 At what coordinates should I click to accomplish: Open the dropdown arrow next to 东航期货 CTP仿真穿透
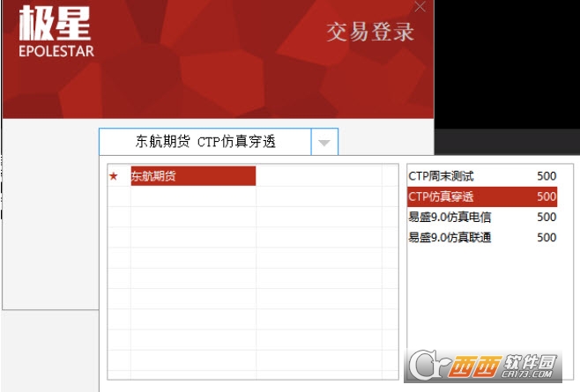pyautogui.click(x=324, y=142)
